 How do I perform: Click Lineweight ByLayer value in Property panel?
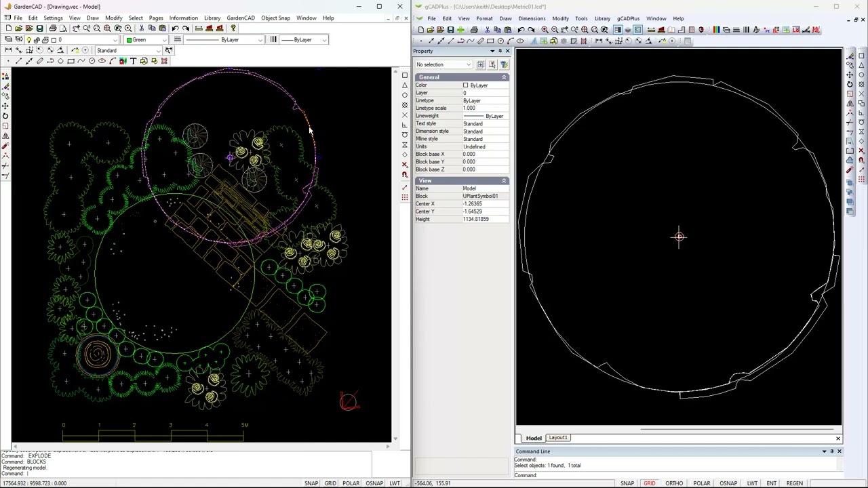485,116
